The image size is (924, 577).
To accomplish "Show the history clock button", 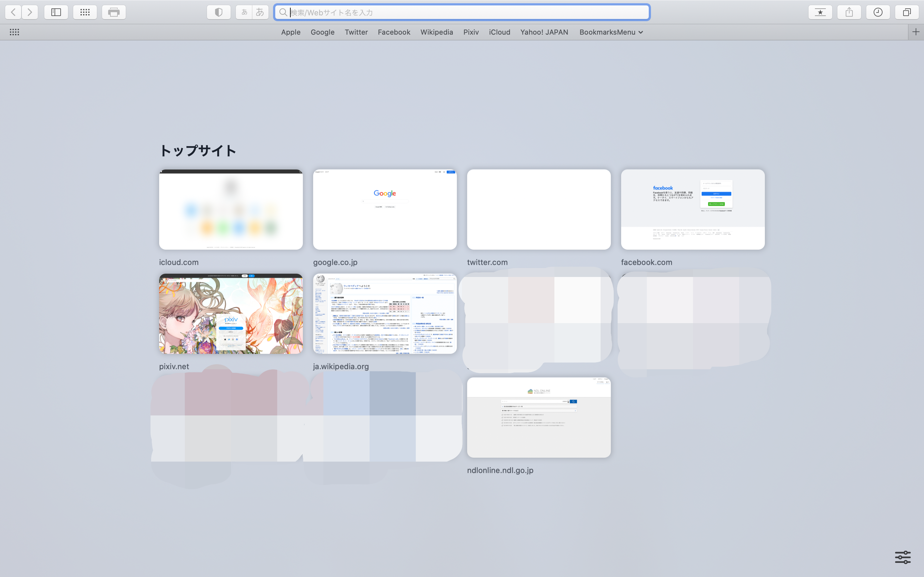I will coord(878,12).
